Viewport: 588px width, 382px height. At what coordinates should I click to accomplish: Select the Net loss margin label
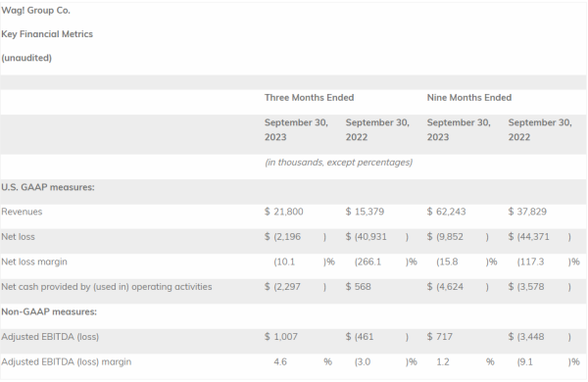pyautogui.click(x=34, y=262)
